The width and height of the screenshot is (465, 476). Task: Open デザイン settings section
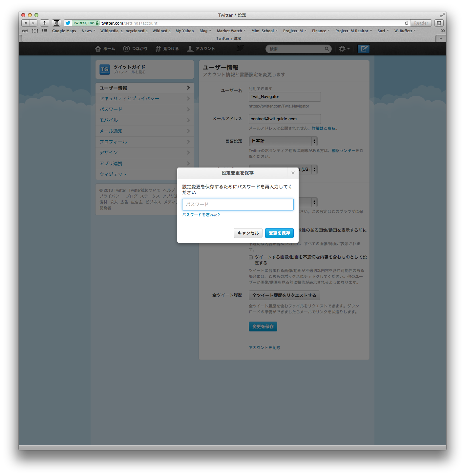click(145, 153)
